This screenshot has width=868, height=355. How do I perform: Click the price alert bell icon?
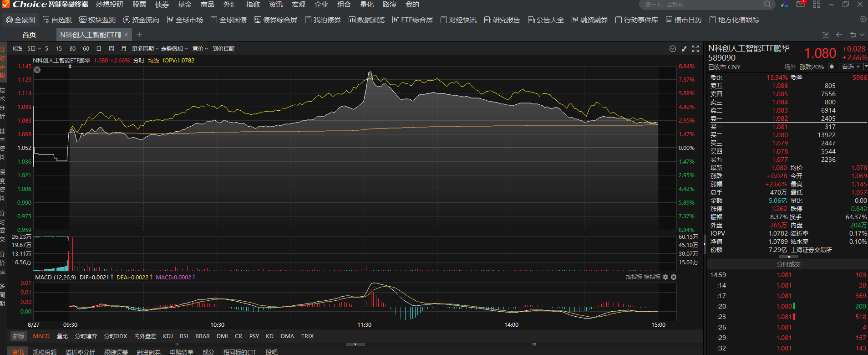click(832, 67)
